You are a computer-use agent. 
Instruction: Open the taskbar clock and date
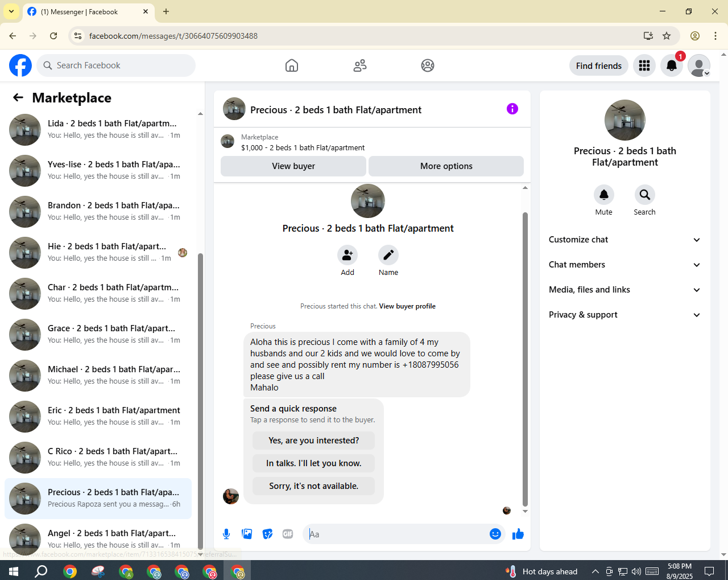coord(680,571)
